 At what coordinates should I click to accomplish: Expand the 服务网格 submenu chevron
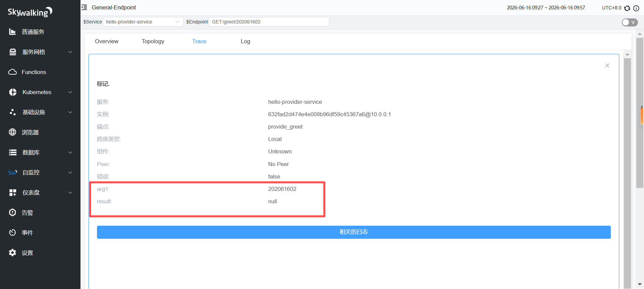click(70, 52)
